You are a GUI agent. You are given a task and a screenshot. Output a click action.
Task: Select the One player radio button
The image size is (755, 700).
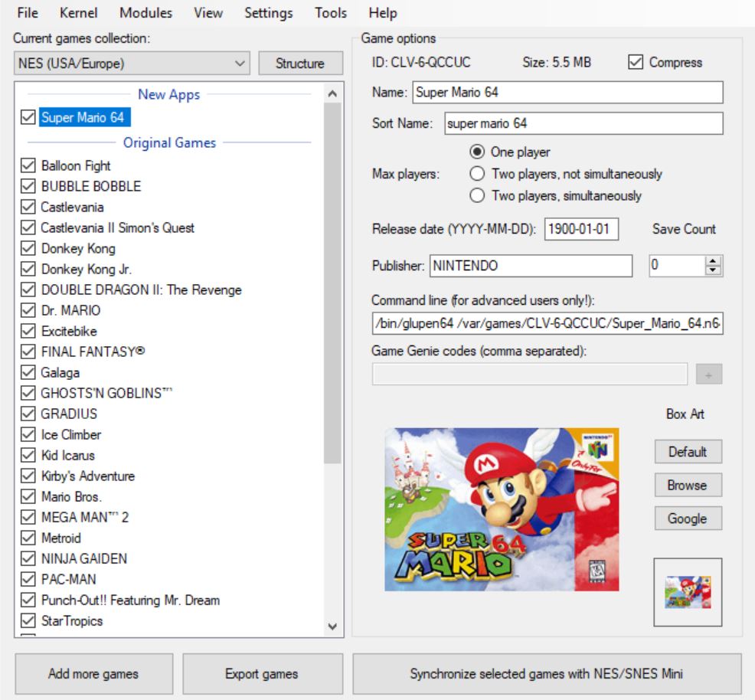(477, 152)
